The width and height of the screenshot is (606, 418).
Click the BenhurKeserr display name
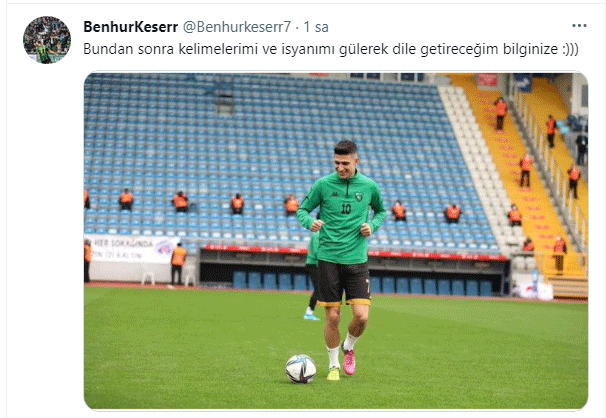pyautogui.click(x=131, y=27)
